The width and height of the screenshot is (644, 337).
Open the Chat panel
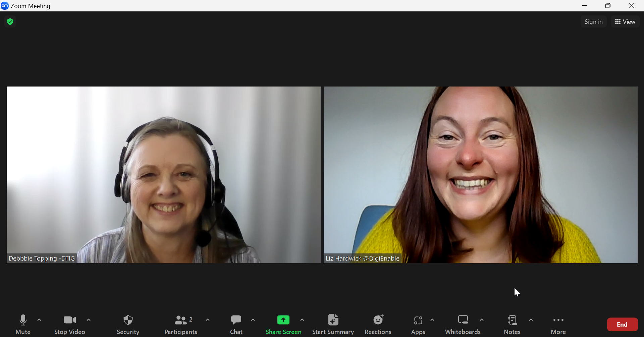pos(236,324)
